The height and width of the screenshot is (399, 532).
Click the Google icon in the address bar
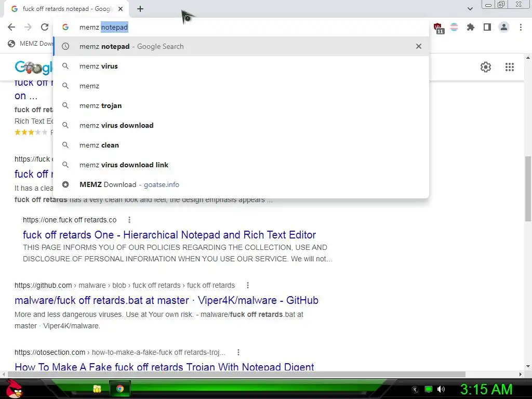(x=65, y=27)
